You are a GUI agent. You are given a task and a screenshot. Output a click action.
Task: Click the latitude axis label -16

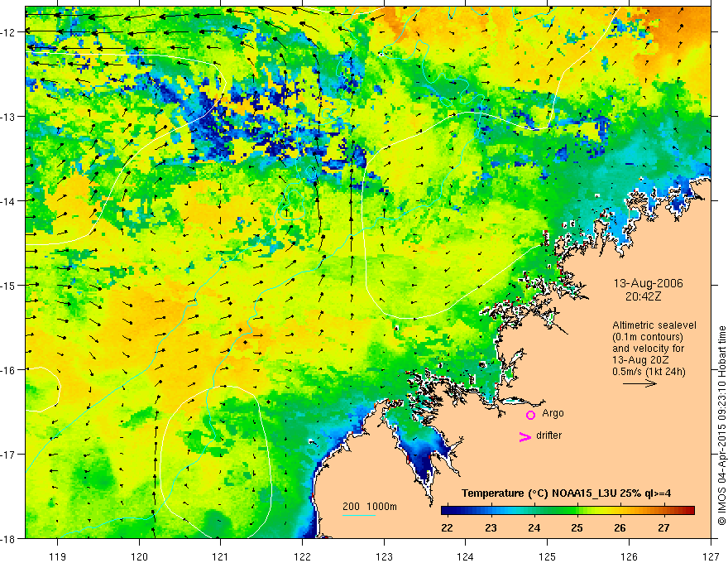(8, 370)
